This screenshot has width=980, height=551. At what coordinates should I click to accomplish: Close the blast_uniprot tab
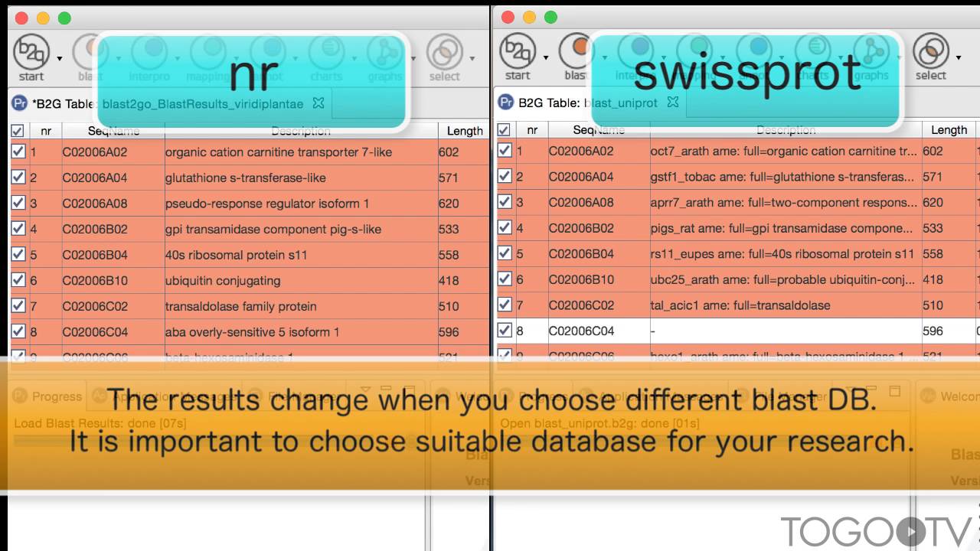673,102
